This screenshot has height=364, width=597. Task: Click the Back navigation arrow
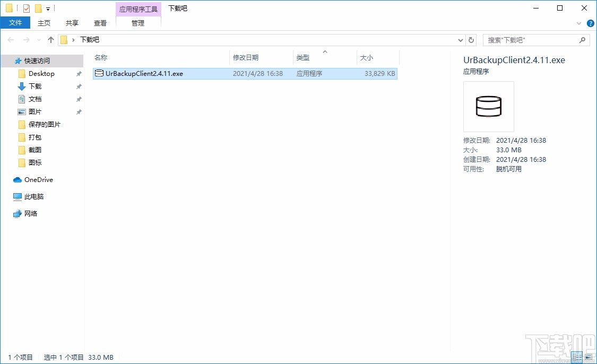point(10,39)
